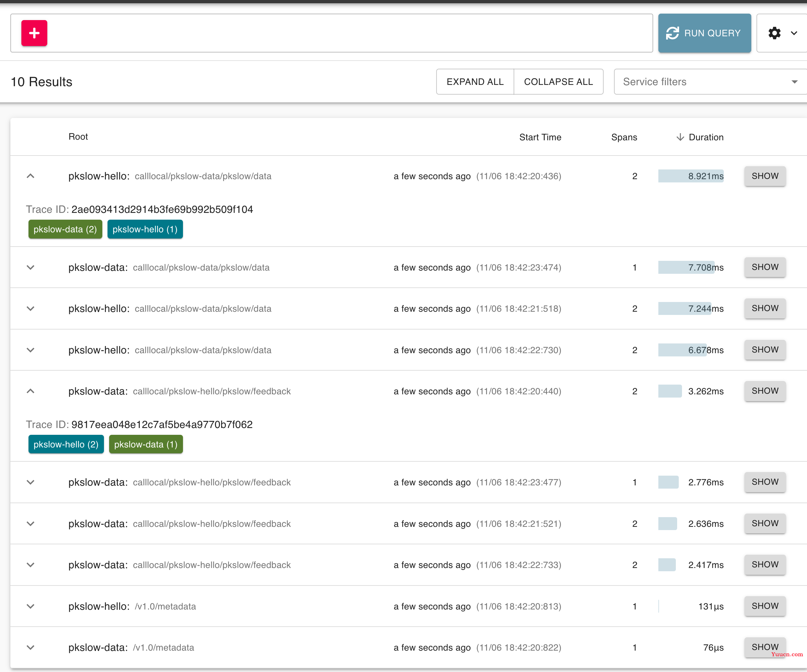Image resolution: width=807 pixels, height=672 pixels.
Task: Expand the pkslow-hello first trace row
Action: pos(31,176)
